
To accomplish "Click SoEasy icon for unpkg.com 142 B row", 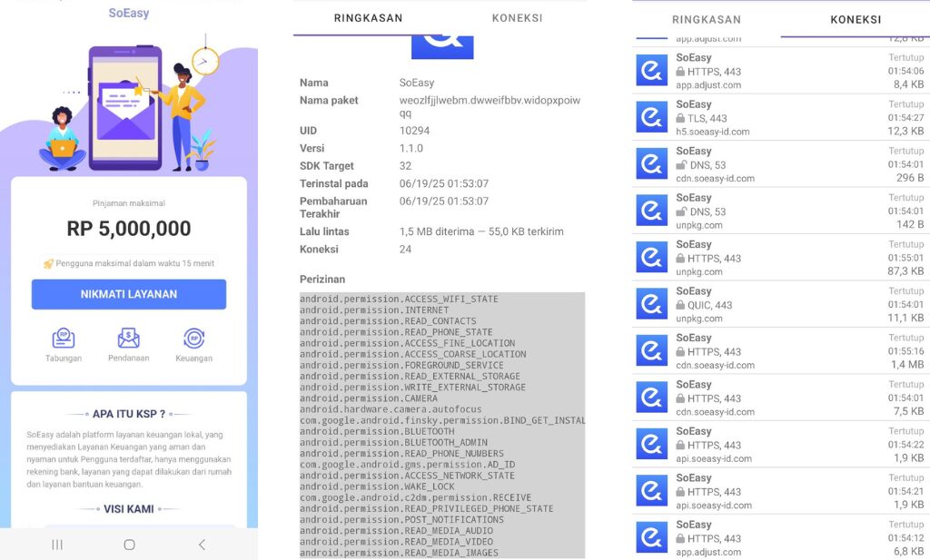I will [x=652, y=211].
